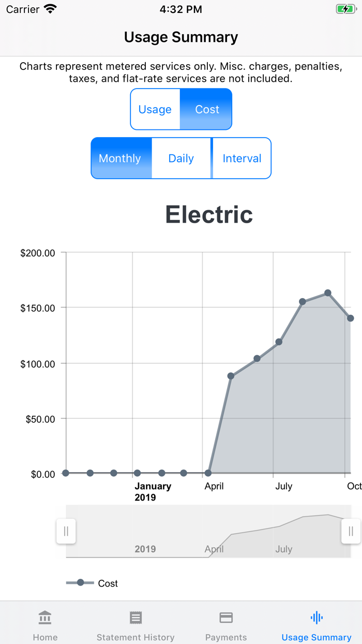Viewport: 362px width, 644px height.
Task: Click the Electric chart title
Action: coord(208,214)
